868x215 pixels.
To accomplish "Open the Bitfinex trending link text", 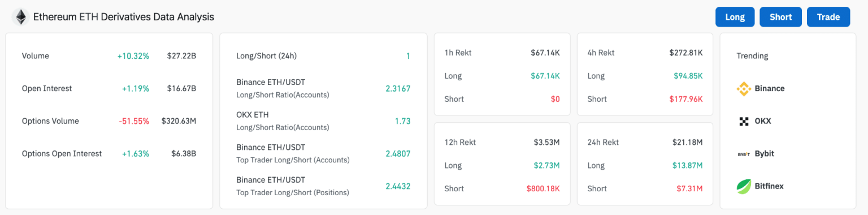I will coord(769,186).
